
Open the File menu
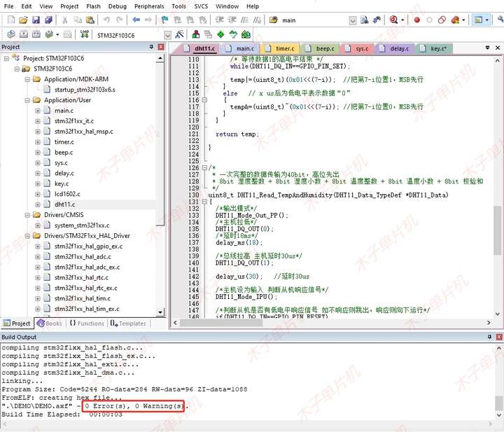9,6
